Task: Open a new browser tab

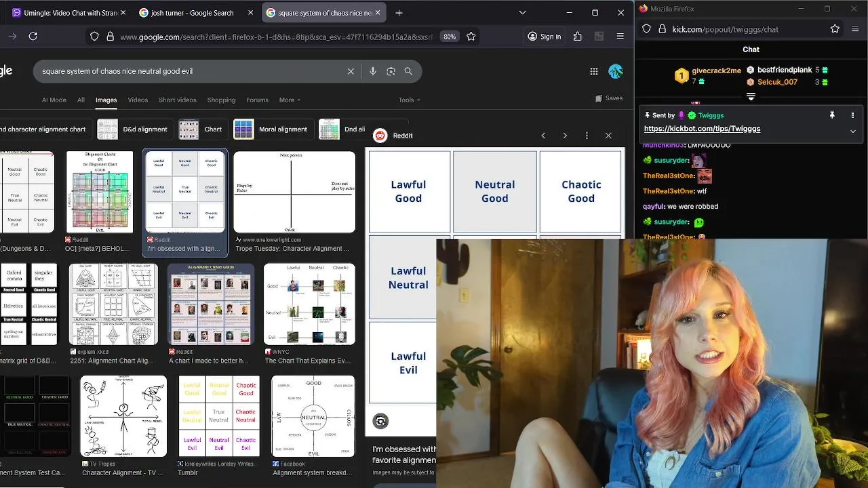Action: pyautogui.click(x=399, y=13)
